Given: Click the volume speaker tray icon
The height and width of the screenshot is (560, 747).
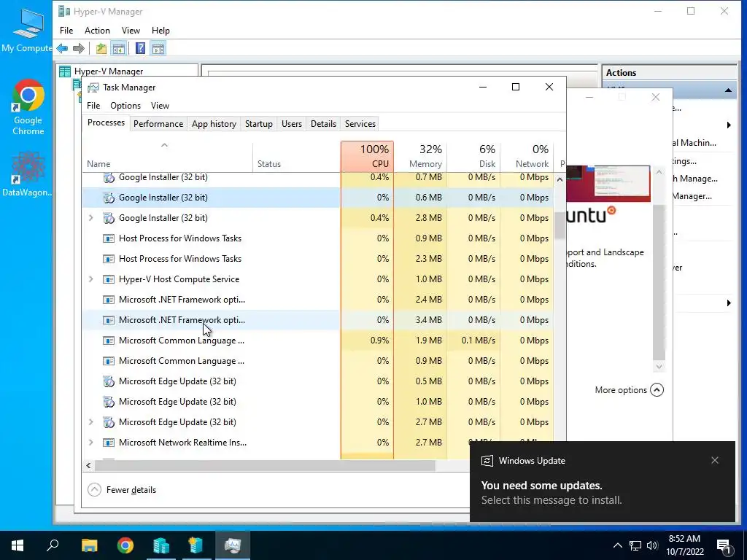Looking at the screenshot, I should tap(652, 545).
